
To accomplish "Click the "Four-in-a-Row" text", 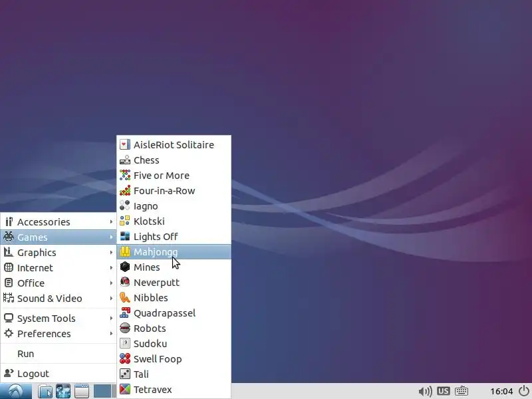I will tap(164, 191).
